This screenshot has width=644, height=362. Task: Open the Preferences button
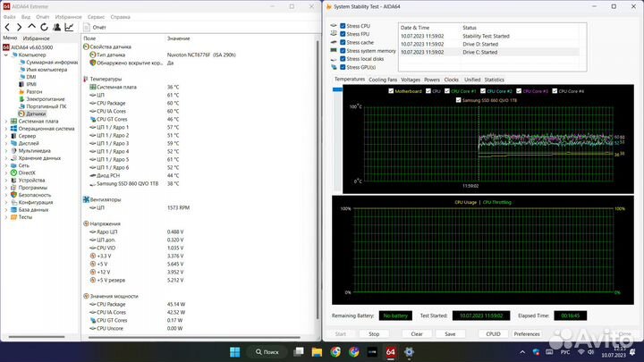527,334
